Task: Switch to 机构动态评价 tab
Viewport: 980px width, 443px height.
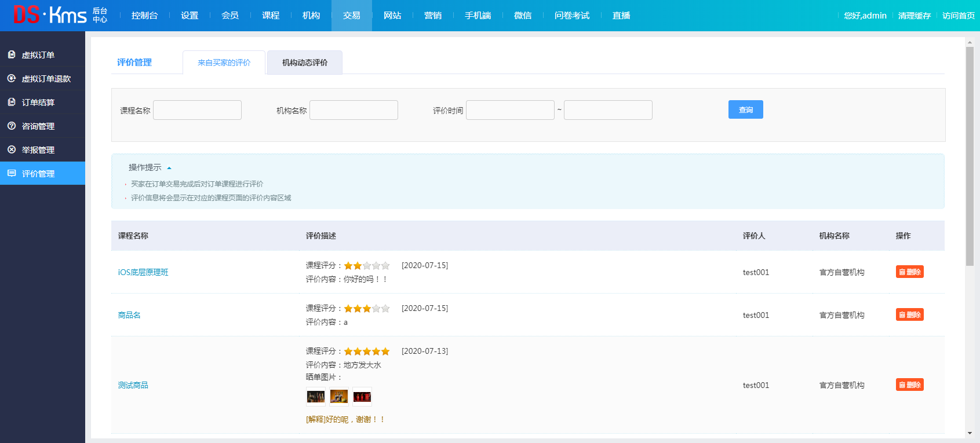Action: click(x=305, y=63)
